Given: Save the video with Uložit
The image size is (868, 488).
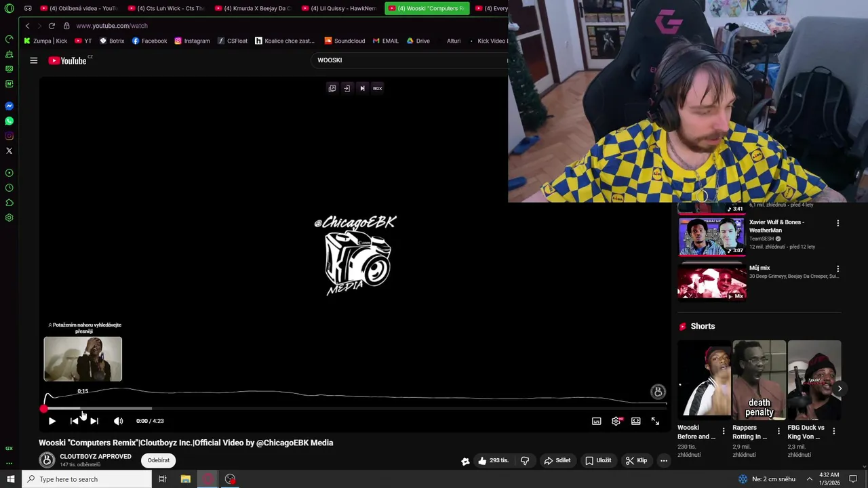Looking at the screenshot, I should point(598,460).
